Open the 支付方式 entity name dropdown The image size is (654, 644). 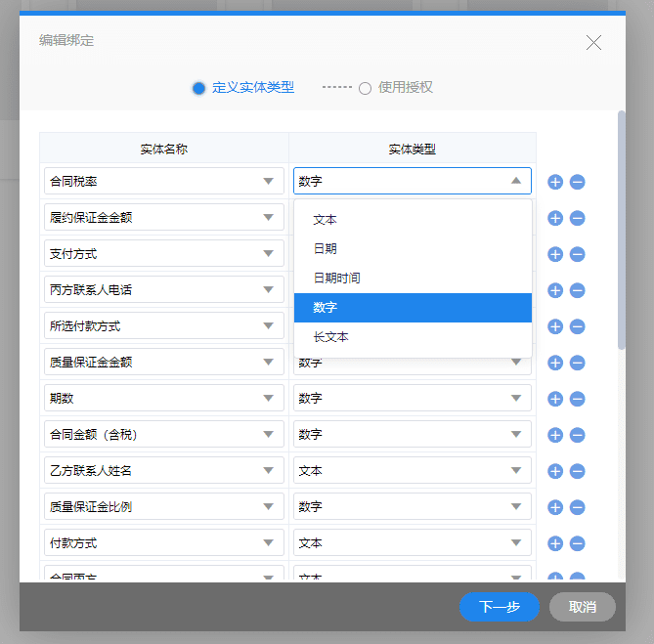tap(164, 253)
